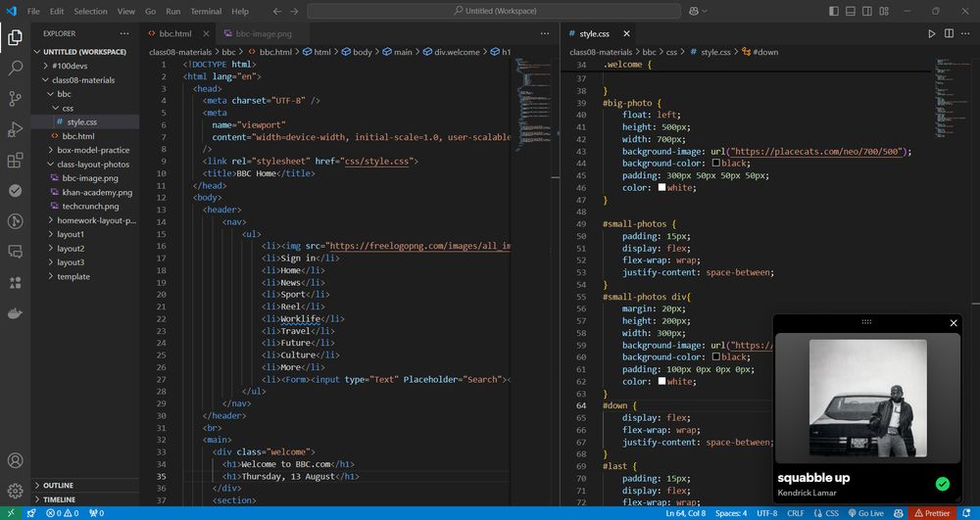Open the chat bubbles view in activity bar
This screenshot has height=520, width=980.
point(15,252)
